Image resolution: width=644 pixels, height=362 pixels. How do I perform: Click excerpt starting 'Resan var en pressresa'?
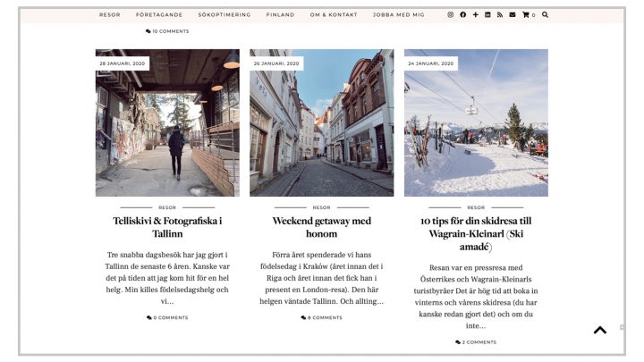(x=476, y=297)
